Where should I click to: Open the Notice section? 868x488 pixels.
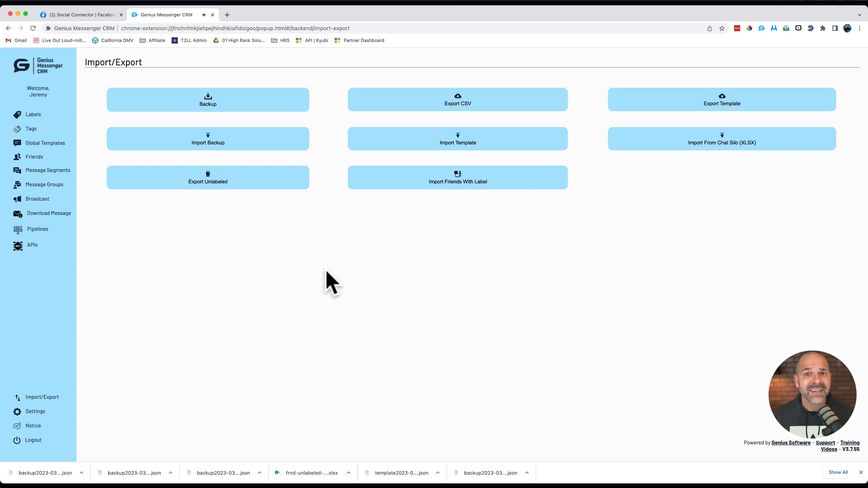[x=27, y=426]
